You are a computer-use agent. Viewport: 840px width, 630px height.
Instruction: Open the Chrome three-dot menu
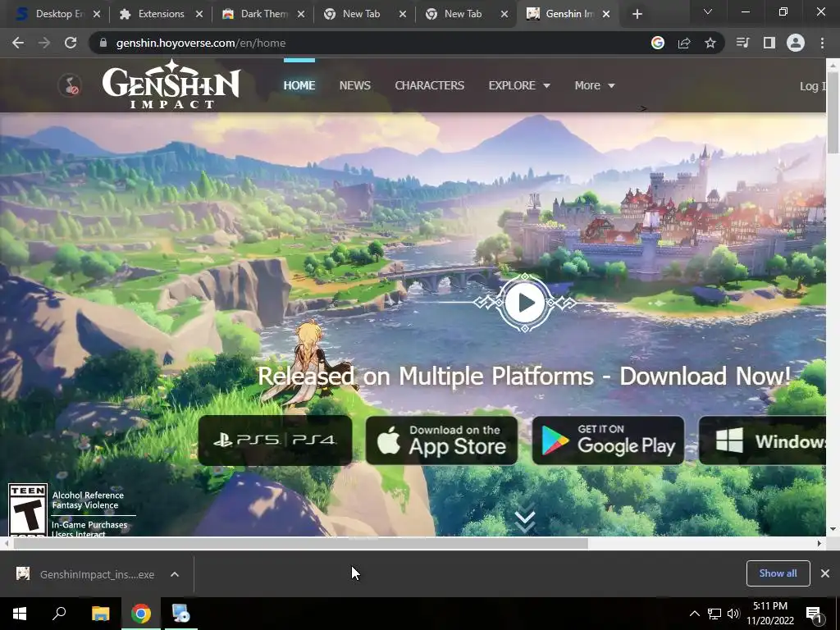coord(822,43)
